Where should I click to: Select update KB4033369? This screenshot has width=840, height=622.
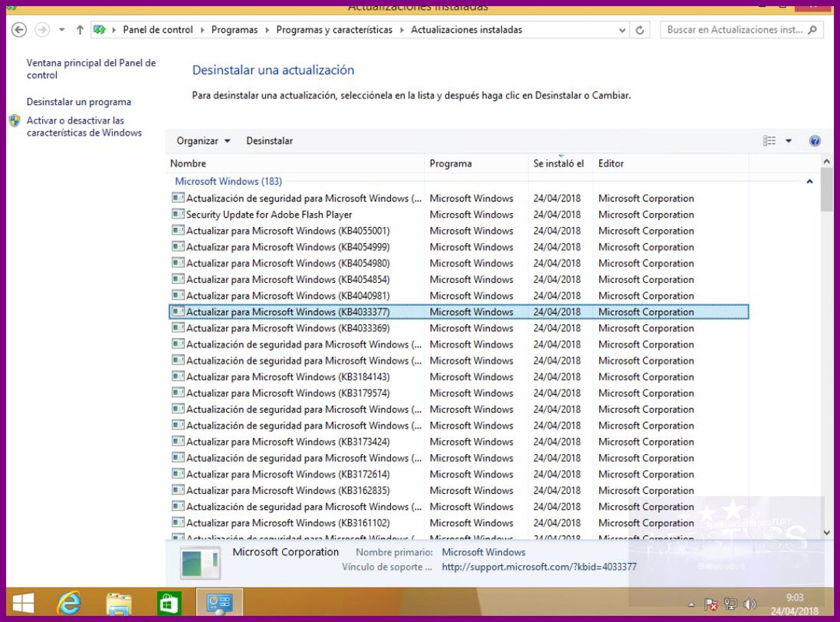(x=458, y=328)
